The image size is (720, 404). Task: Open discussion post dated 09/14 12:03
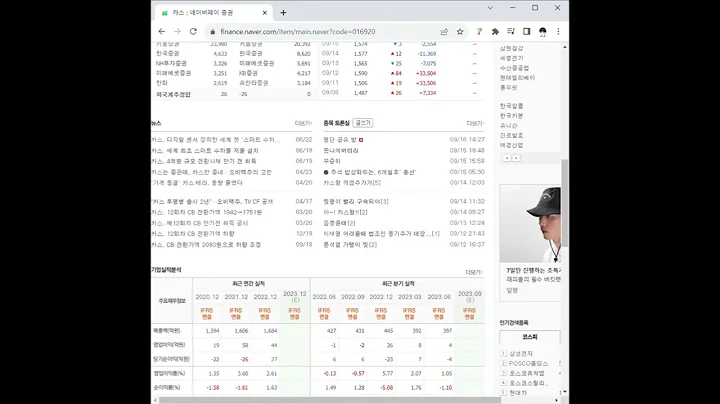(352, 183)
